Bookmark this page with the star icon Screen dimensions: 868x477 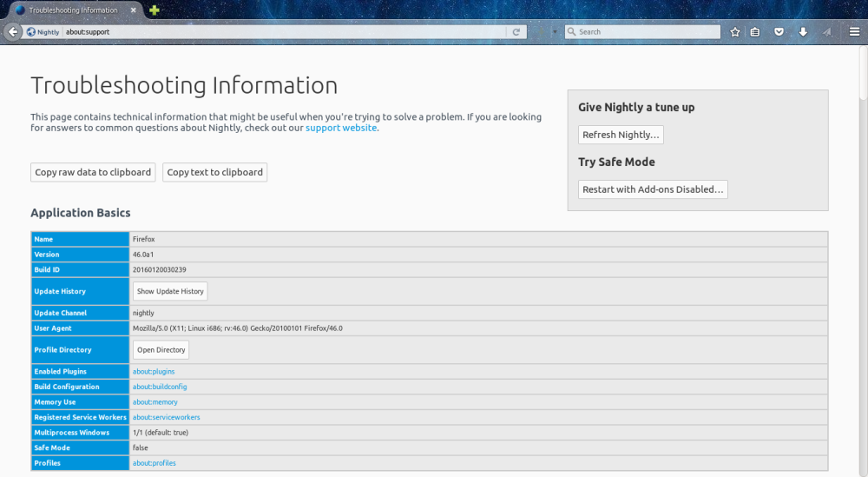click(735, 32)
